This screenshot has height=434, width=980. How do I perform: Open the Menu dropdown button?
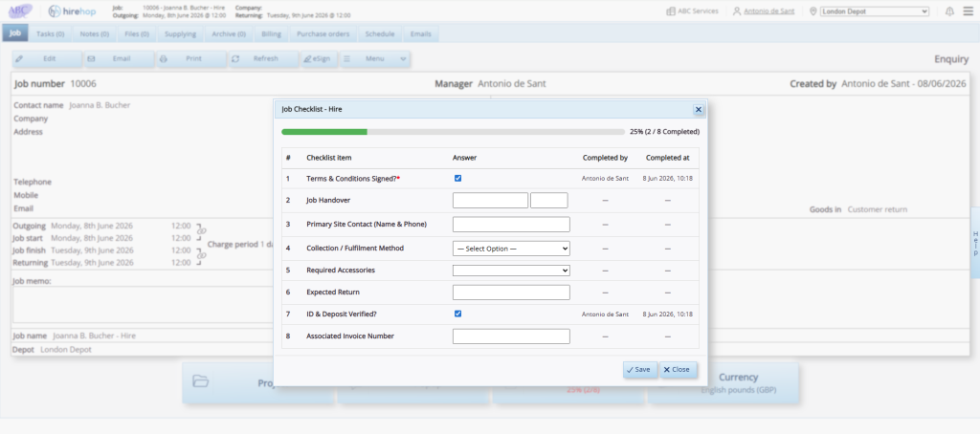374,58
